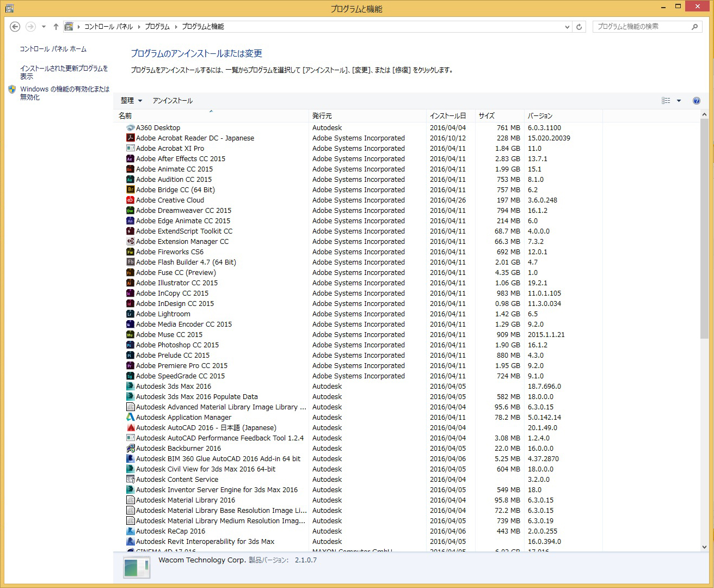Click the vertical scrollbar down arrow
Viewport: 714px width, 588px height.
(x=705, y=547)
